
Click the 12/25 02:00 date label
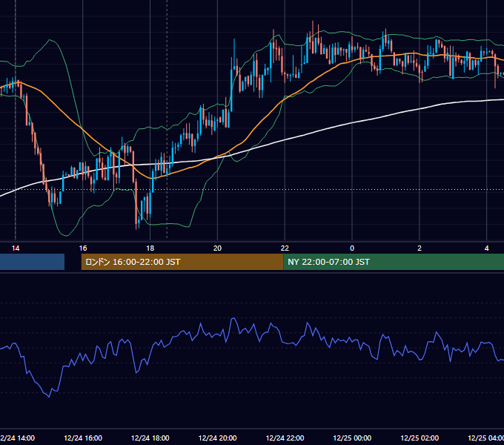[420, 438]
